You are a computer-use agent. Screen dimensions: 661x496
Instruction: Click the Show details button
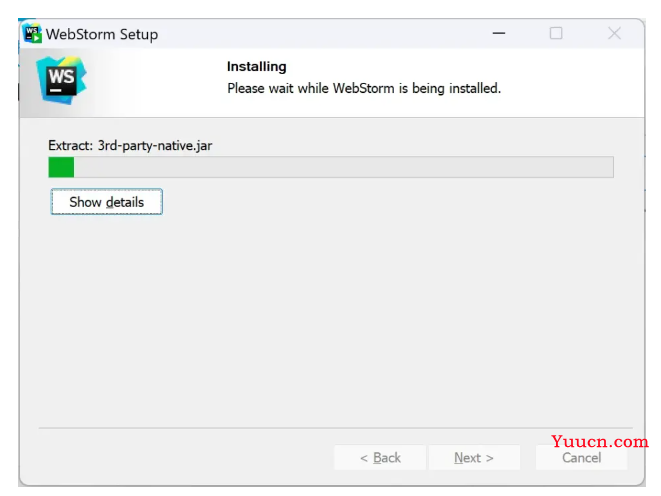click(x=107, y=202)
